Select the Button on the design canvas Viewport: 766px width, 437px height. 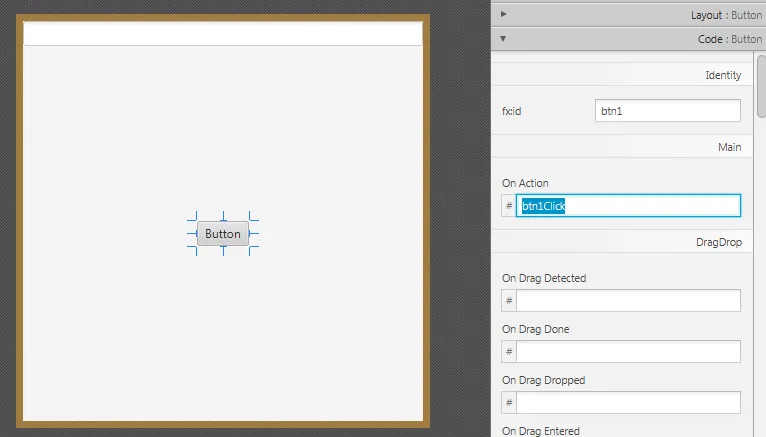(x=223, y=234)
